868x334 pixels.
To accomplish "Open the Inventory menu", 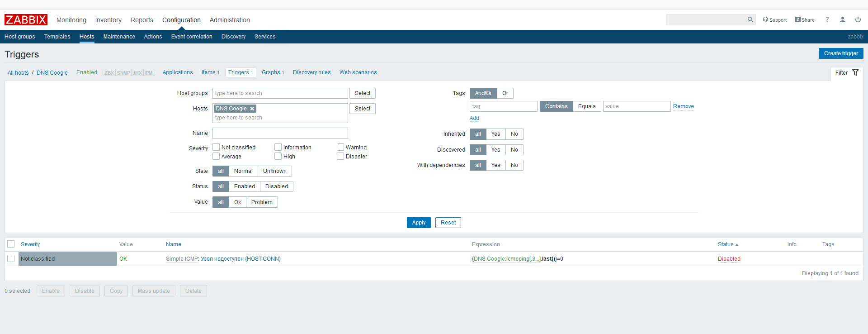I will click(x=108, y=20).
